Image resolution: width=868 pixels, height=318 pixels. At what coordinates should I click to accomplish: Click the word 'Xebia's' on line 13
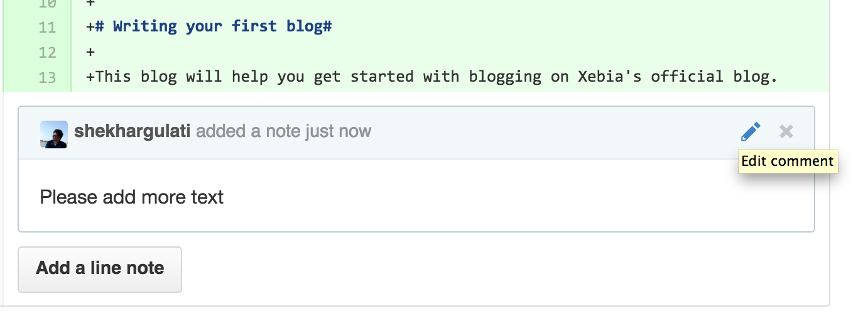click(610, 77)
